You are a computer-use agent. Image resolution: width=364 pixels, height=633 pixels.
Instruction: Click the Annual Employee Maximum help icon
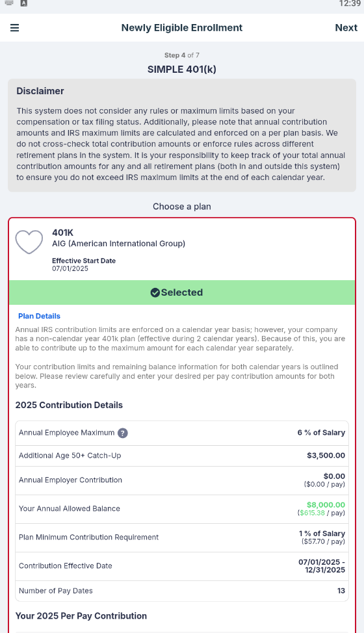pyautogui.click(x=123, y=433)
